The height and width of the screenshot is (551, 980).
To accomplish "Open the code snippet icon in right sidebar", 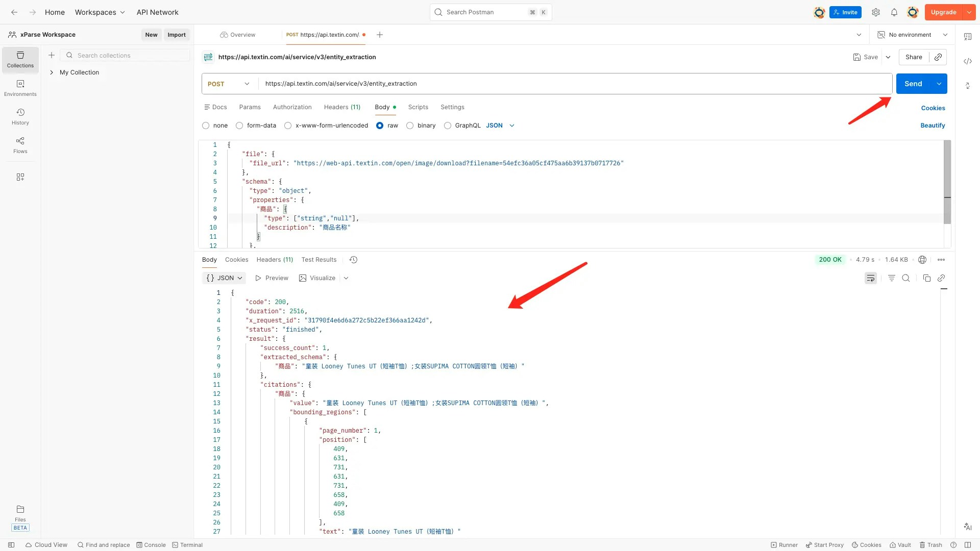I will [x=967, y=61].
